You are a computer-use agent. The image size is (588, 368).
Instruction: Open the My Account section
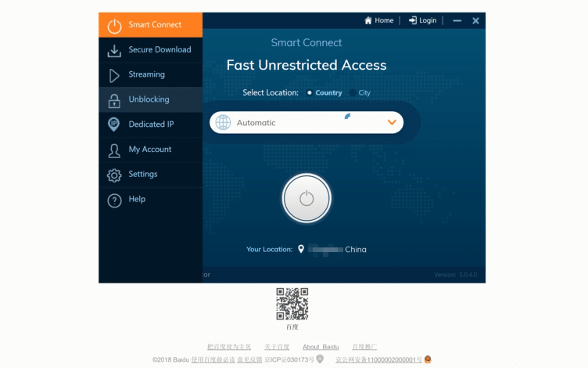point(151,150)
